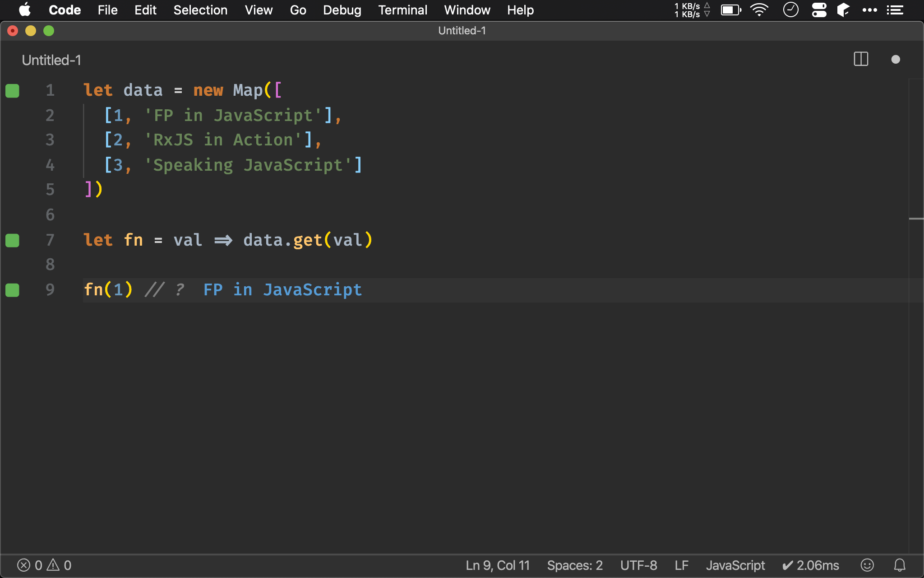Open the three-dots menu bar extra
Viewport: 924px width, 578px height.
[869, 10]
